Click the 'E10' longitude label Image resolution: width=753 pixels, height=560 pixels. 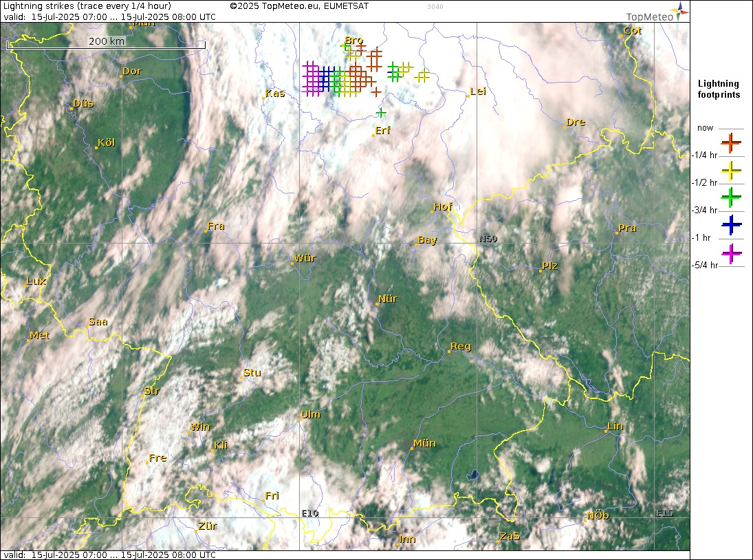[x=310, y=513]
